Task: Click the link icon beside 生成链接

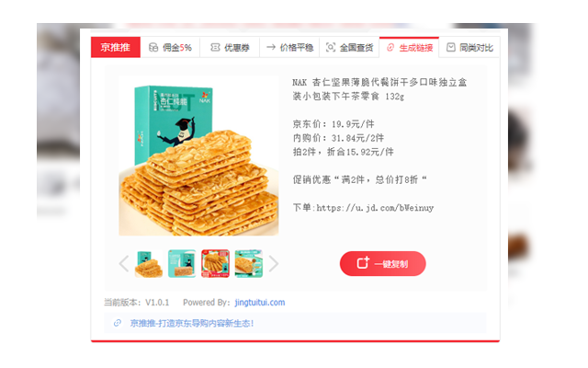Action: click(390, 47)
